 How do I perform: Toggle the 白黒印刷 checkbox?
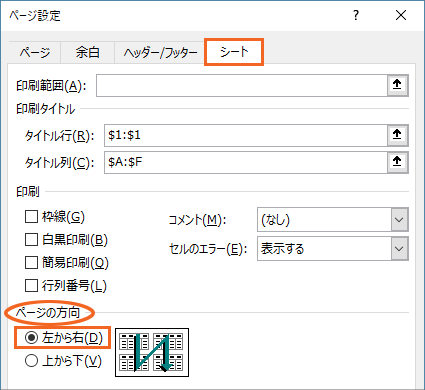pyautogui.click(x=31, y=239)
